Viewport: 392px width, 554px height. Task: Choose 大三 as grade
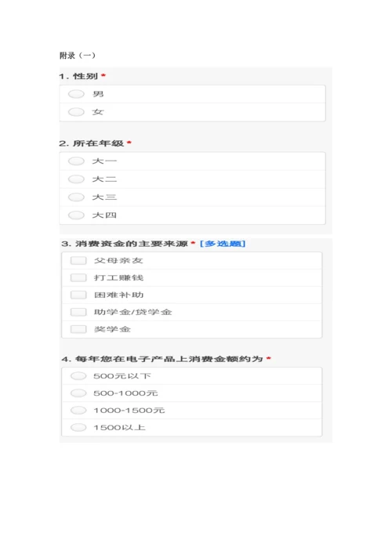click(76, 197)
